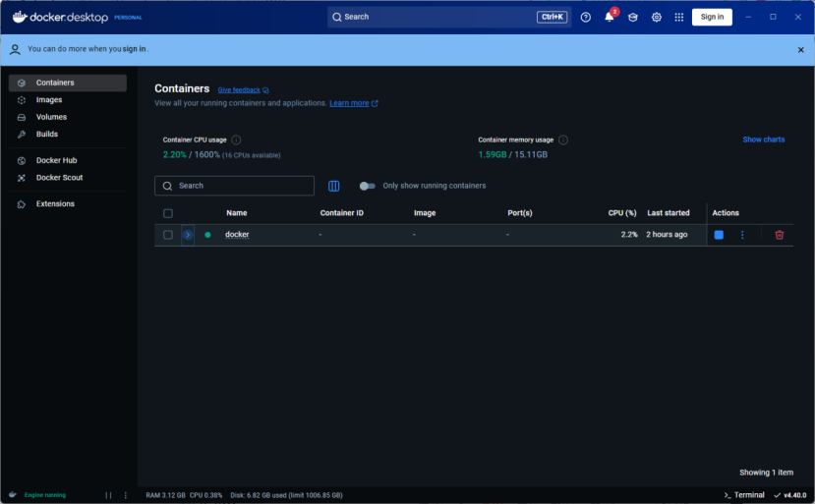Click the RAM 3.12 GB status entry

[165, 495]
